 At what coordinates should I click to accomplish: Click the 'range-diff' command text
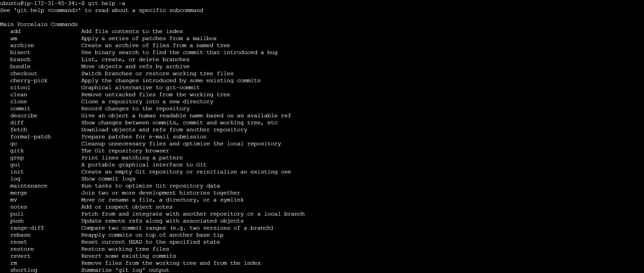27,228
